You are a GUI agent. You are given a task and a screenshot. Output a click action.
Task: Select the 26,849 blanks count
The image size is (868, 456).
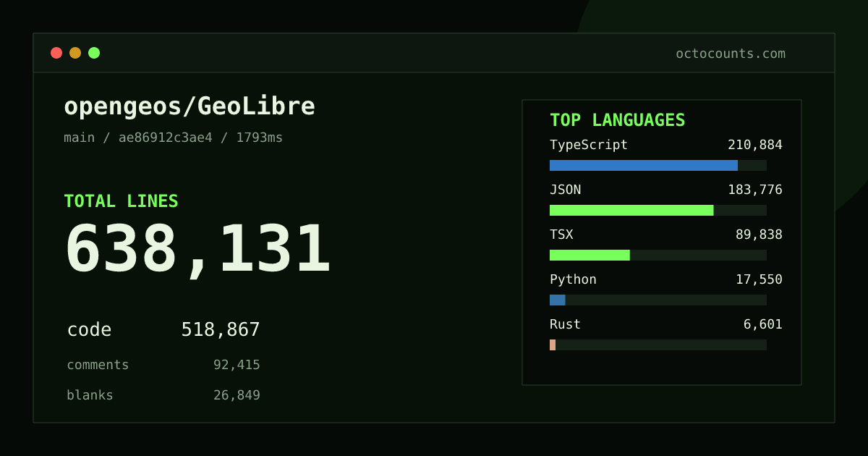[x=237, y=395]
